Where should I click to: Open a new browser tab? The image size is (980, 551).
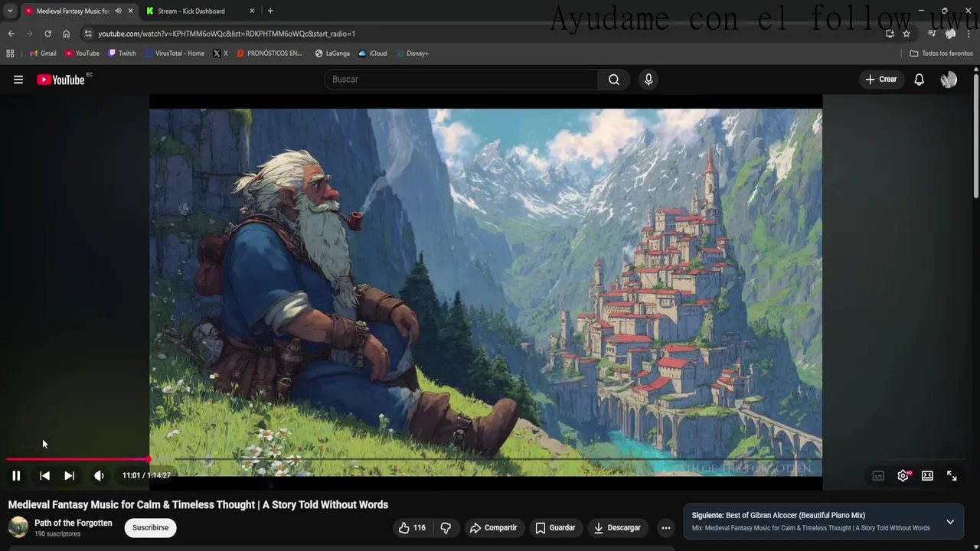(x=270, y=11)
